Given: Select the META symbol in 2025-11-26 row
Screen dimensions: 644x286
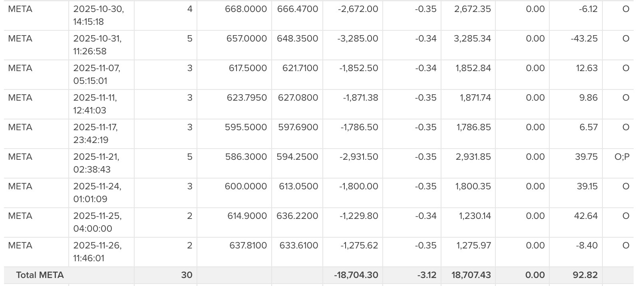Looking at the screenshot, I should (20, 246).
